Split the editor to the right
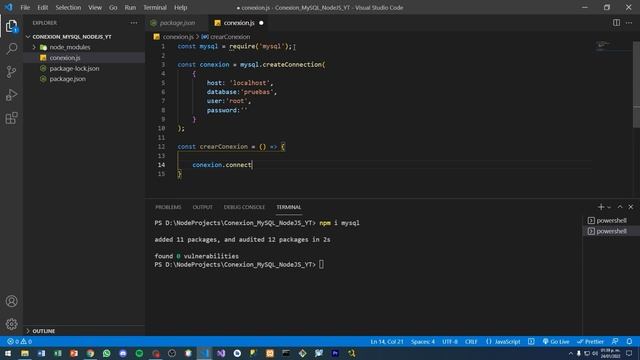Image resolution: width=640 pixels, height=360 pixels. (616, 23)
